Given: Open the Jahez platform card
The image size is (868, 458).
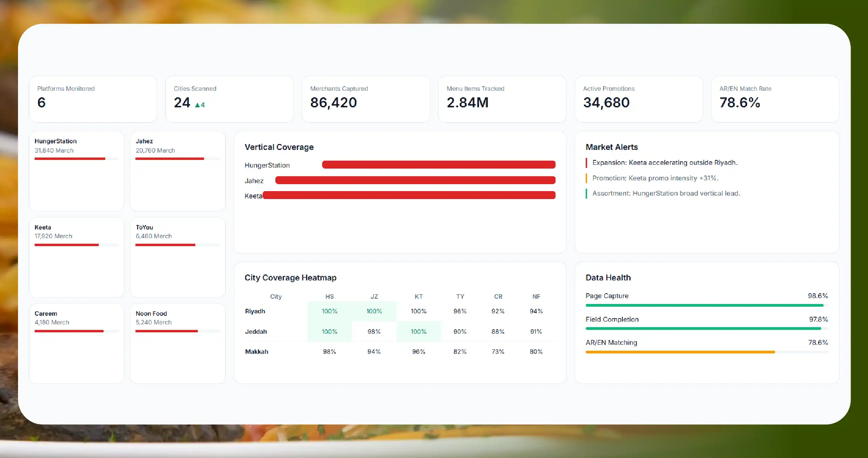Looking at the screenshot, I should click(x=178, y=171).
